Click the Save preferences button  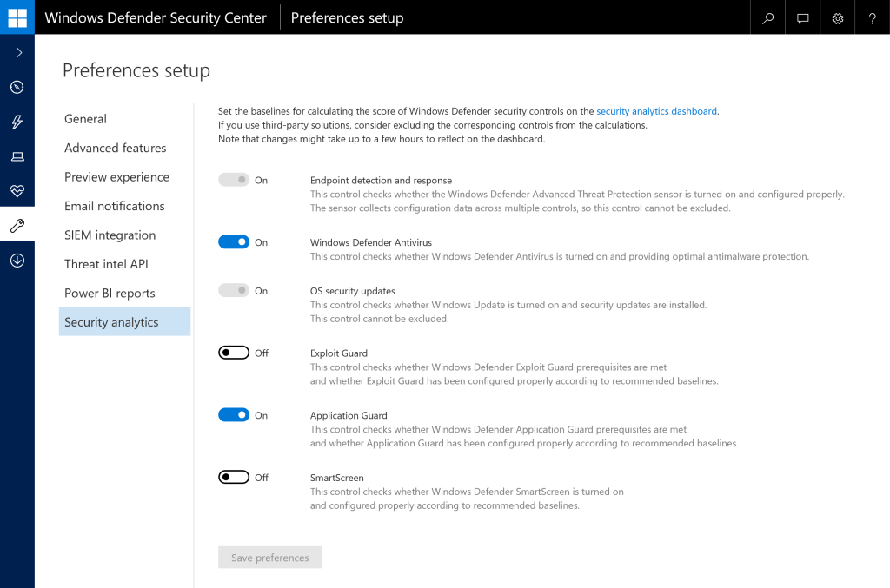[270, 558]
